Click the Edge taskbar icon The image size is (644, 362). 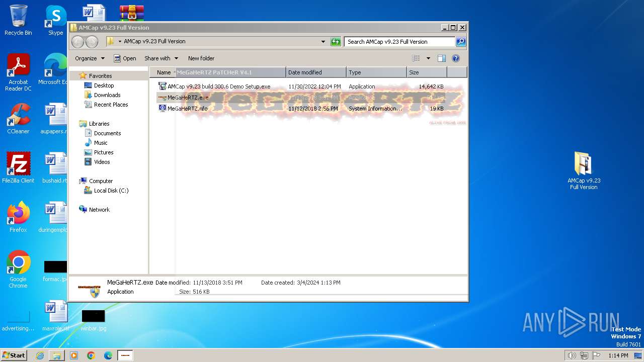click(108, 355)
